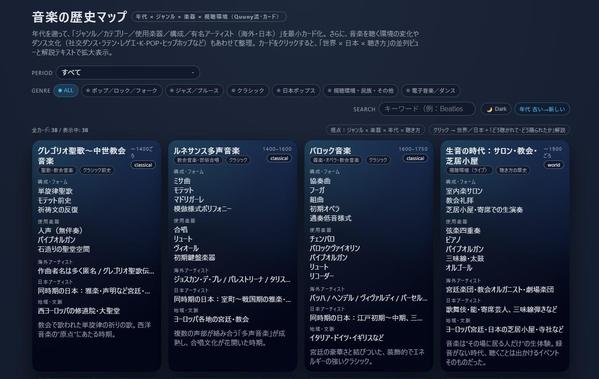Select the ALL genre filter chip
This screenshot has height=379, width=599.
click(66, 91)
